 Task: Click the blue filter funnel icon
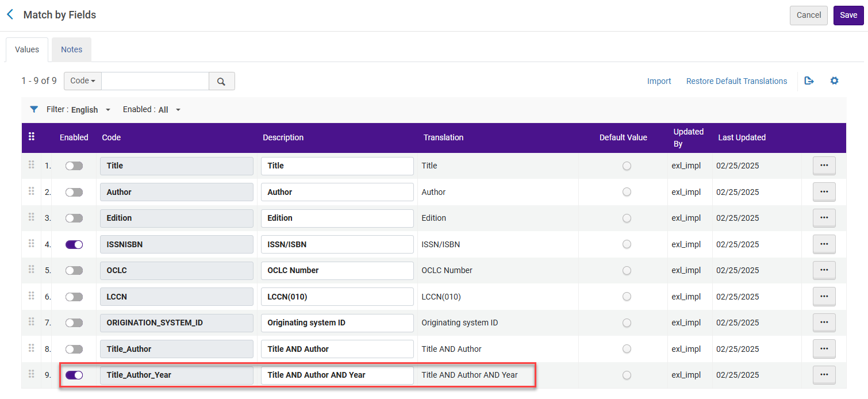click(34, 109)
